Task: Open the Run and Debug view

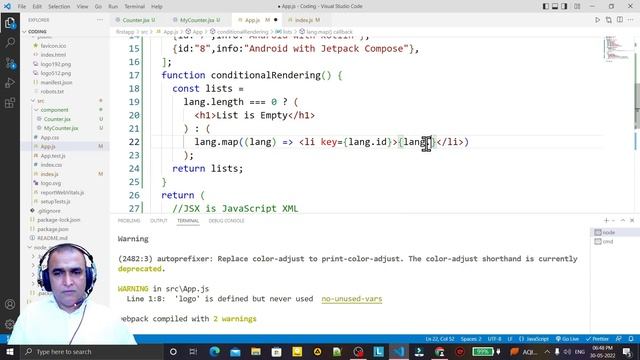Action: (x=10, y=83)
